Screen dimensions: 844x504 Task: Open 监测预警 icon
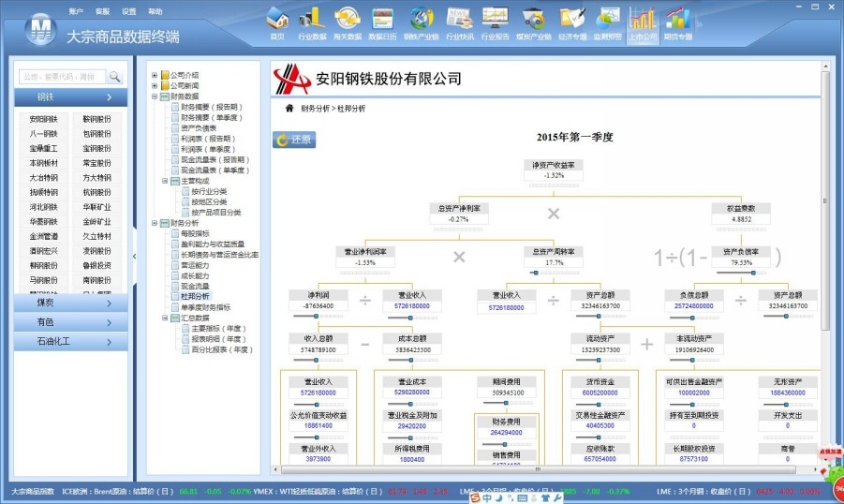pyautogui.click(x=608, y=23)
